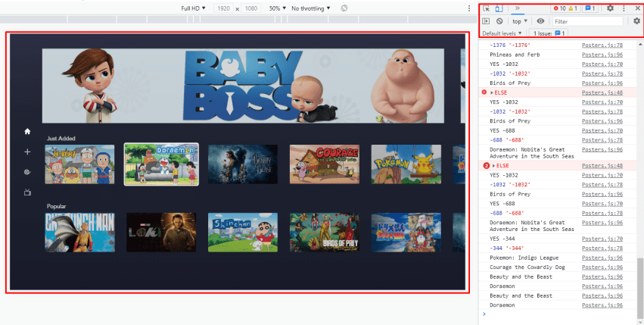Viewport: 644px width, 325px height.
Task: Click the 'Popular' row heading
Action: tap(56, 207)
